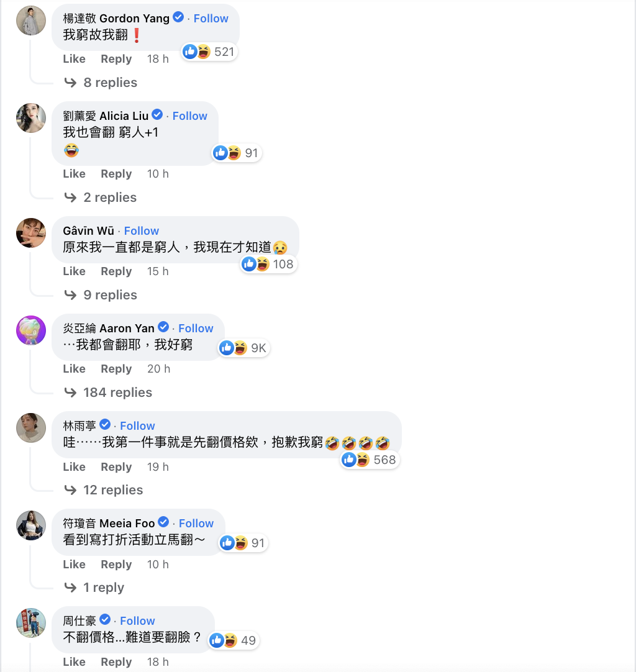The height and width of the screenshot is (672, 636).
Task: Follow 楊達敬 Gordon Yang
Action: pos(211,19)
